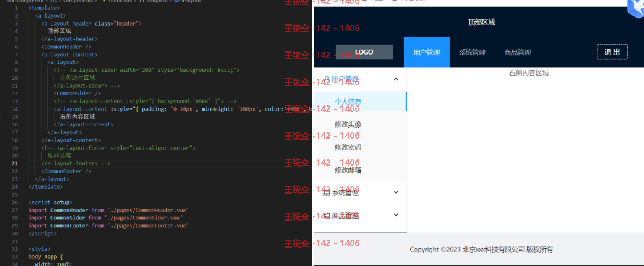Click the import CommonHeader line in editor
This screenshot has width=644, height=266.
tap(109, 210)
